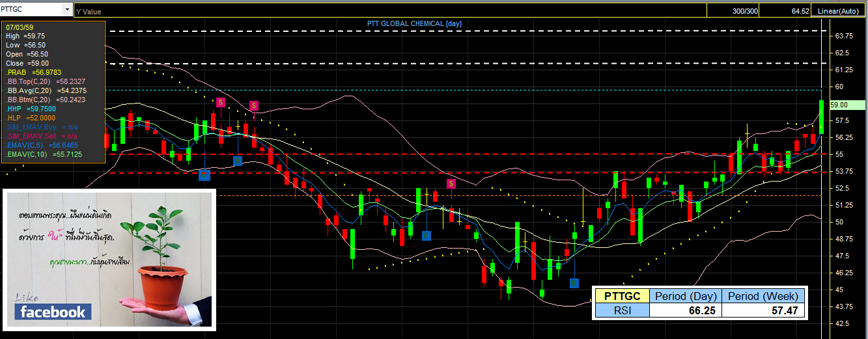
Task: Select the .BB.Top(C,20) indicator row
Action: 46,81
